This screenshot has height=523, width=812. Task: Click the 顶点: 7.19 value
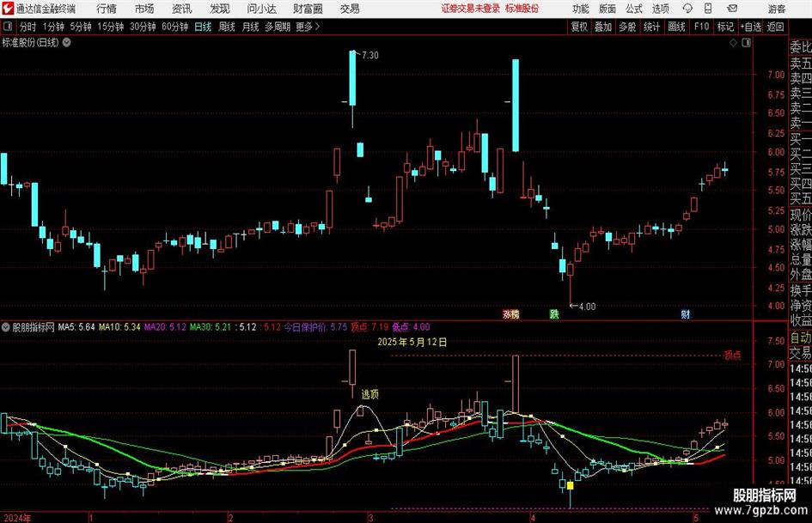click(369, 327)
